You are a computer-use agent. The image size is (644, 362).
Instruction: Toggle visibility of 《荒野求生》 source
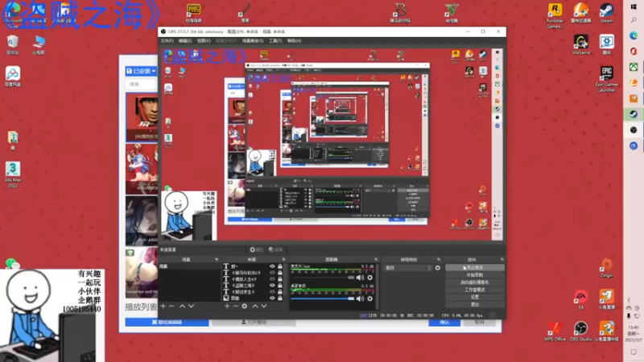click(x=272, y=292)
